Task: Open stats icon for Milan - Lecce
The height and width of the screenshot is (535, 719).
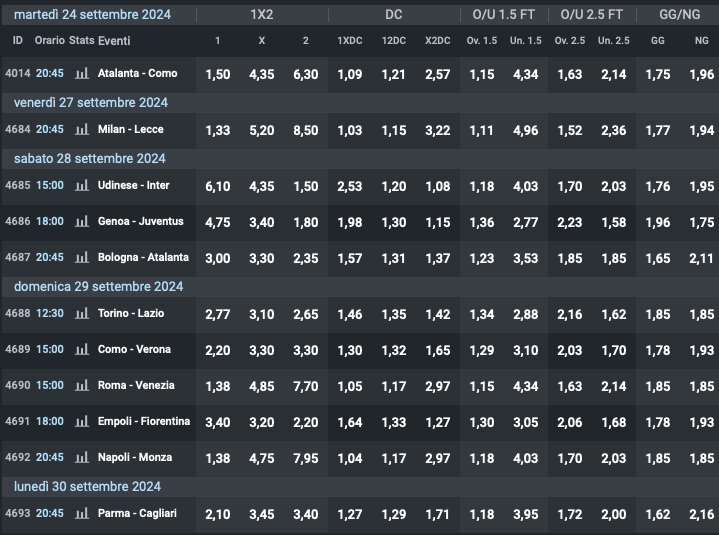Action: (x=82, y=129)
